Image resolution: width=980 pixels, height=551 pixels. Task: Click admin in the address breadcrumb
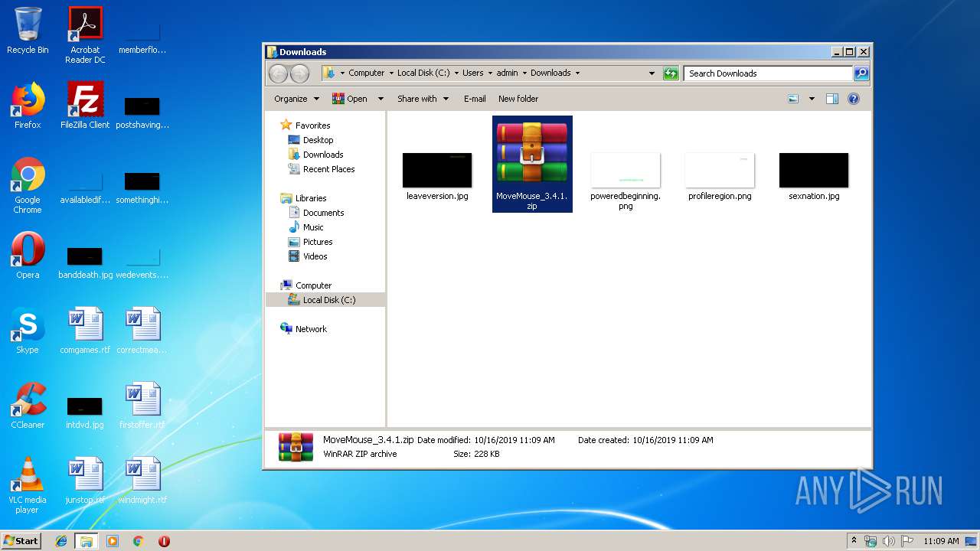[x=507, y=73]
